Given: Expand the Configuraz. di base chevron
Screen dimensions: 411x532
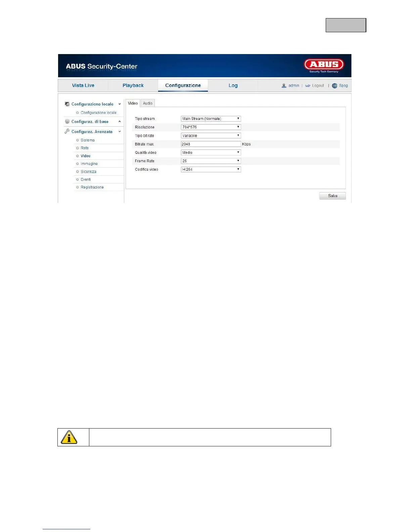Looking at the screenshot, I should tap(120, 122).
